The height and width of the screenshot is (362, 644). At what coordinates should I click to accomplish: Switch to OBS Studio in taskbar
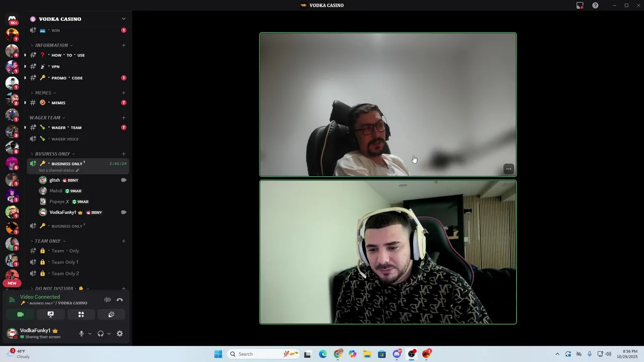[x=412, y=354]
